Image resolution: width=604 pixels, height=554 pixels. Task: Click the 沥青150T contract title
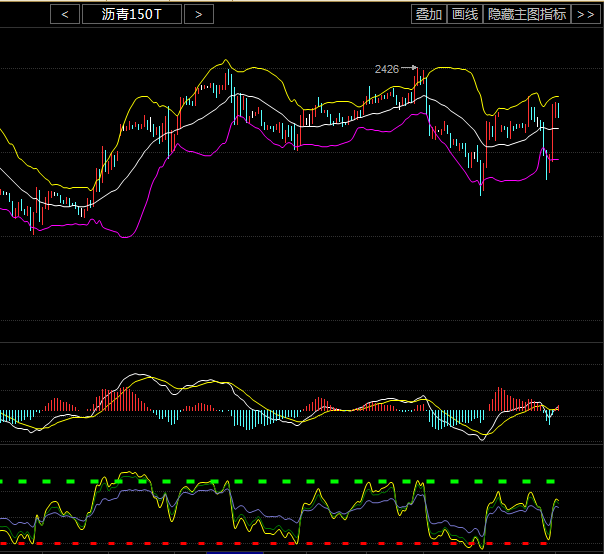[132, 14]
